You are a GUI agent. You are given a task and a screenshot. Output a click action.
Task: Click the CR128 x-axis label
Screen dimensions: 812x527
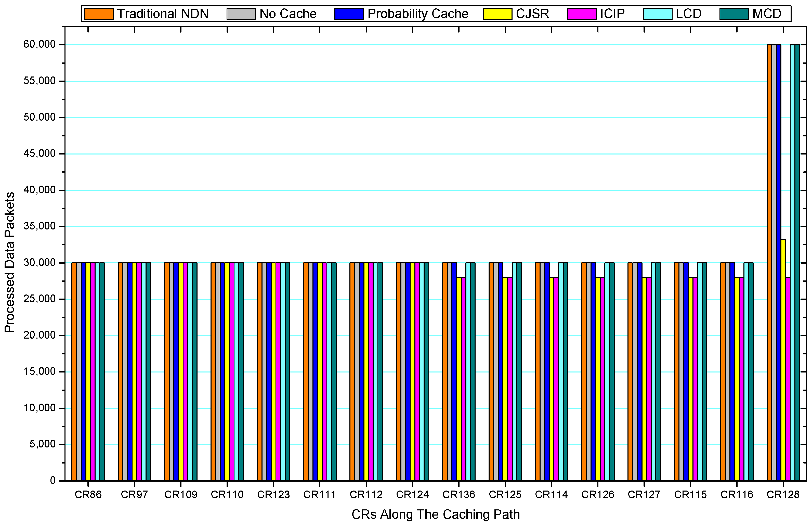[783, 495]
